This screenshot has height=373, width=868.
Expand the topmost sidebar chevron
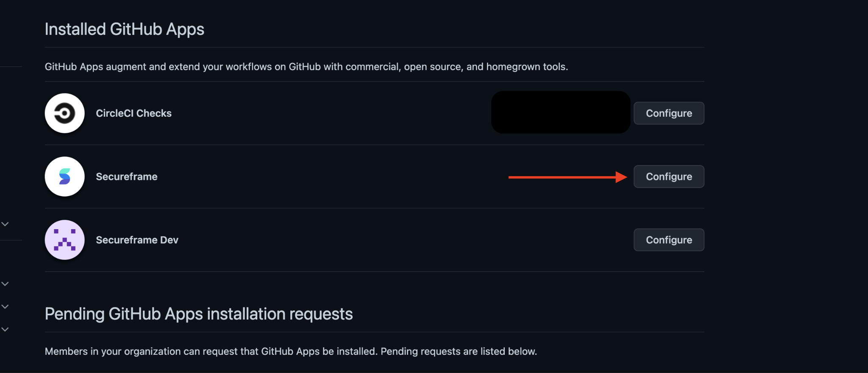tap(5, 224)
